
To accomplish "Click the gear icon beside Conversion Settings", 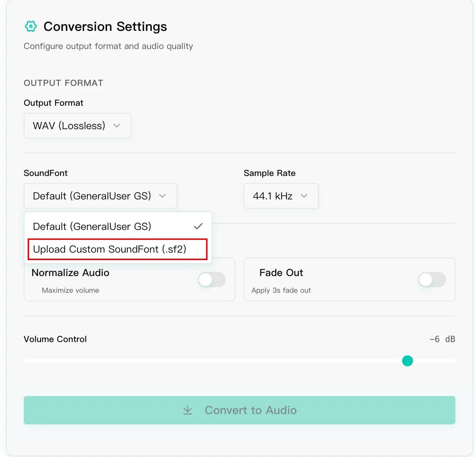I will tap(31, 26).
